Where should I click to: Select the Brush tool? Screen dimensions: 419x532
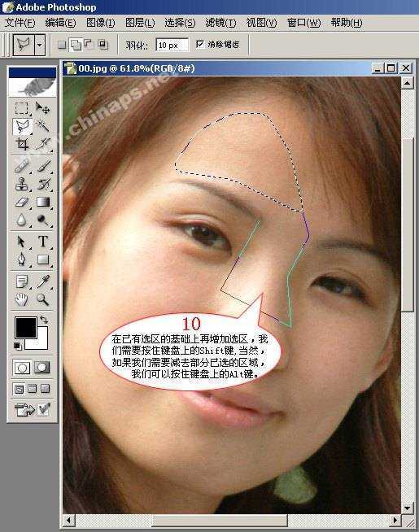point(43,166)
